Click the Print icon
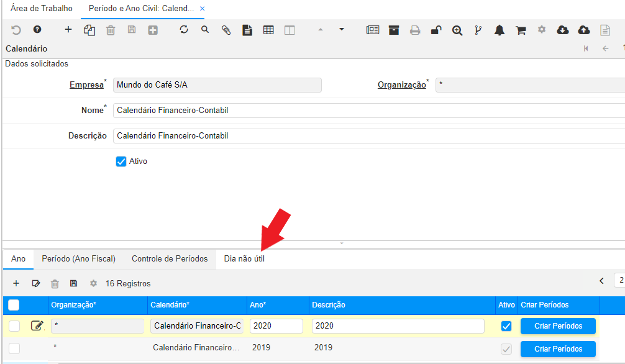The image size is (625, 364). pyautogui.click(x=415, y=30)
